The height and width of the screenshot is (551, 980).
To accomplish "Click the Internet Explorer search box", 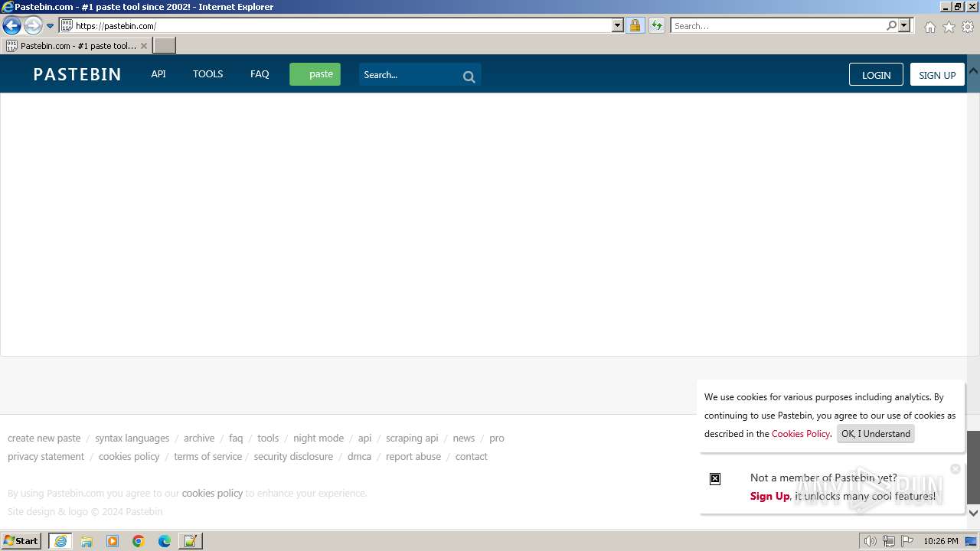I will tap(778, 26).
